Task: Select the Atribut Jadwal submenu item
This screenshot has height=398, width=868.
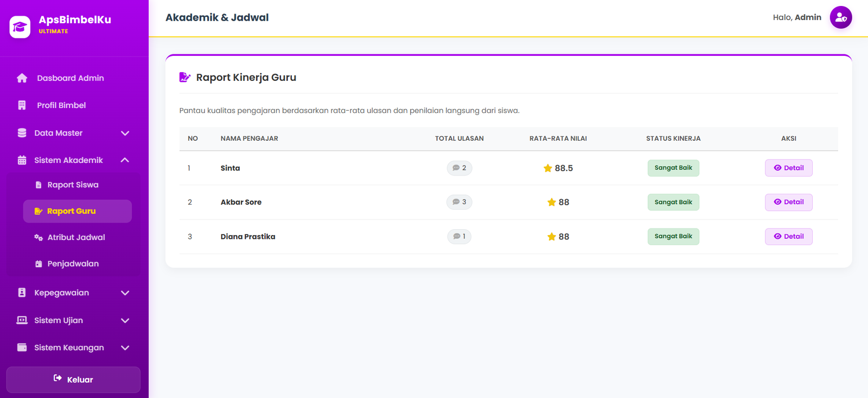Action: (77, 237)
